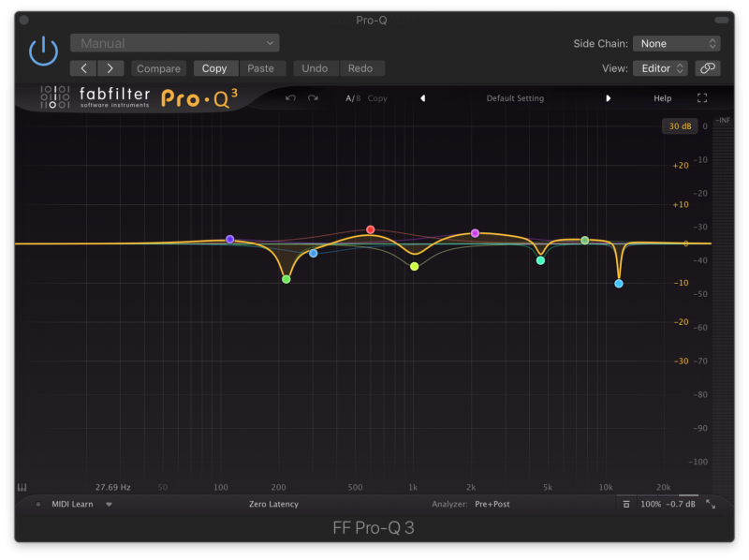Click the FabFilter redo arrow icon
The width and height of the screenshot is (749, 560).
[x=313, y=98]
